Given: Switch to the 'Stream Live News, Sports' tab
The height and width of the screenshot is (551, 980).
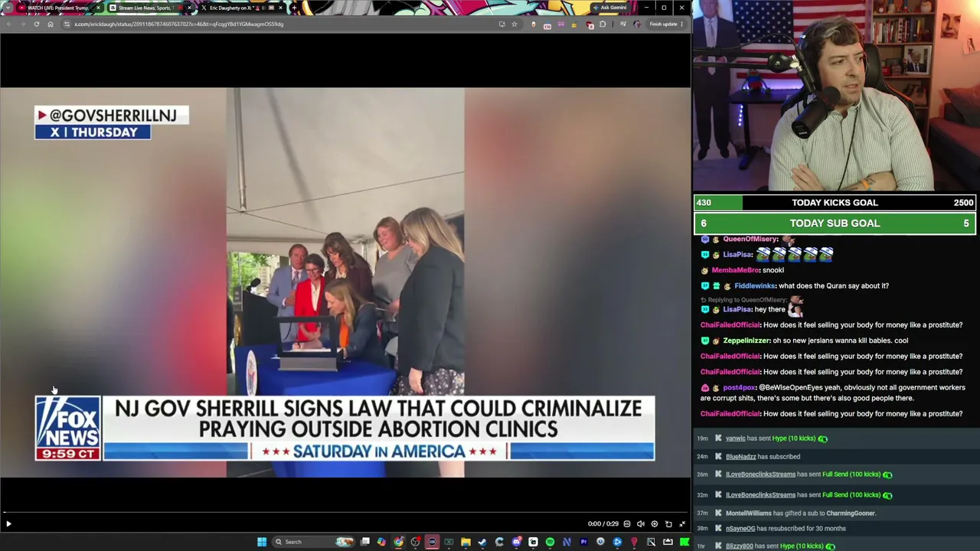Looking at the screenshot, I should pyautogui.click(x=145, y=8).
